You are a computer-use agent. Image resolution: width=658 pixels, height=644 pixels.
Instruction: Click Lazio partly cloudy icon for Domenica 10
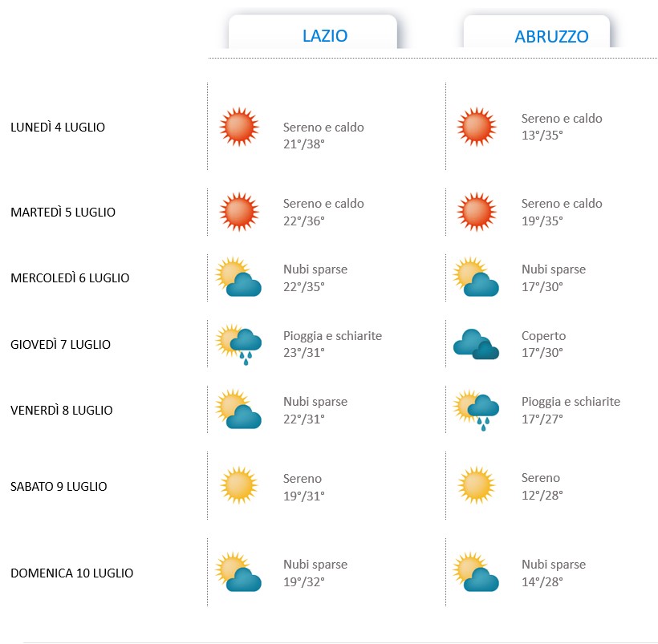click(x=238, y=572)
